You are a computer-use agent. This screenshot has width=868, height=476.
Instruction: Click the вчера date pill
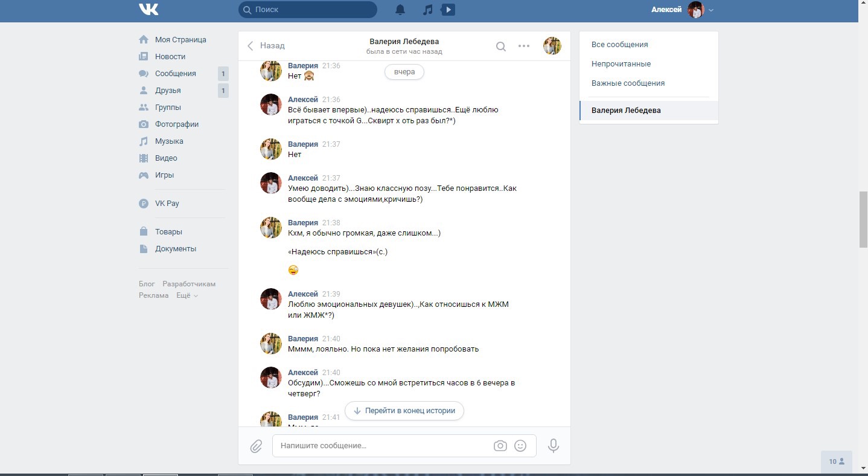point(404,72)
